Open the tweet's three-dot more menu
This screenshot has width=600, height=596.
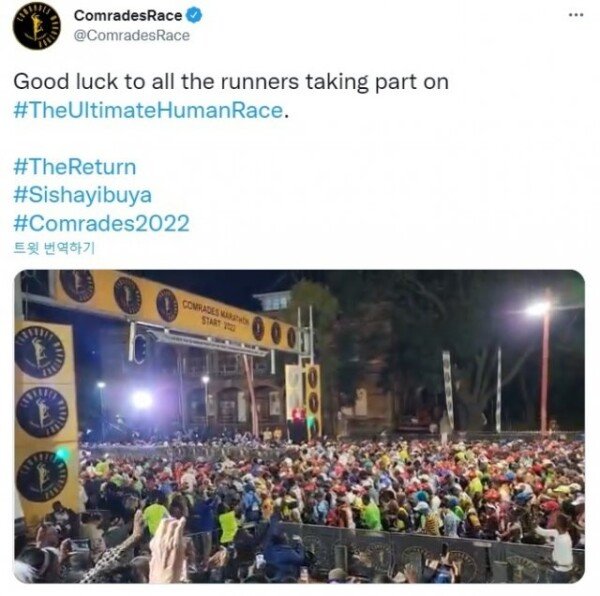pyautogui.click(x=576, y=15)
